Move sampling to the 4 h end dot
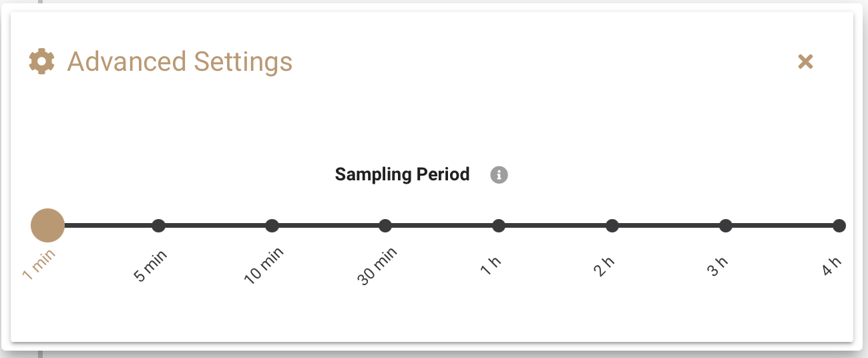This screenshot has height=358, width=868. (839, 226)
